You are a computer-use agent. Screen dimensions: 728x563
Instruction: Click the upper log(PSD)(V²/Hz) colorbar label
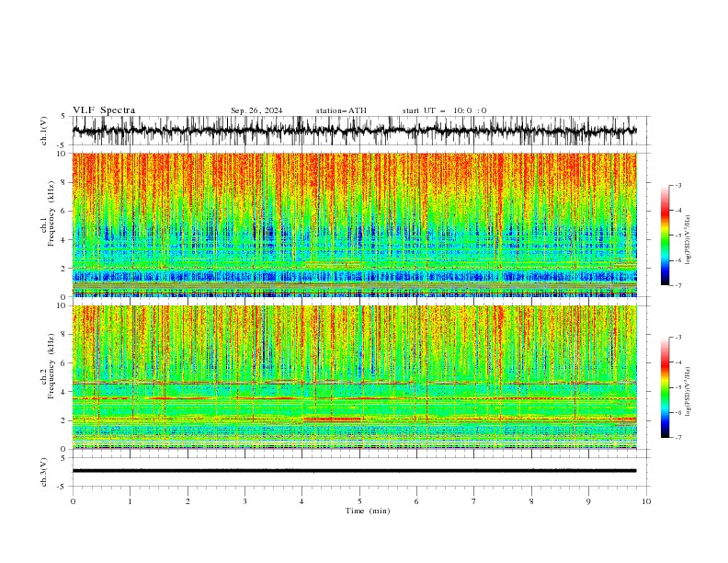[688, 240]
